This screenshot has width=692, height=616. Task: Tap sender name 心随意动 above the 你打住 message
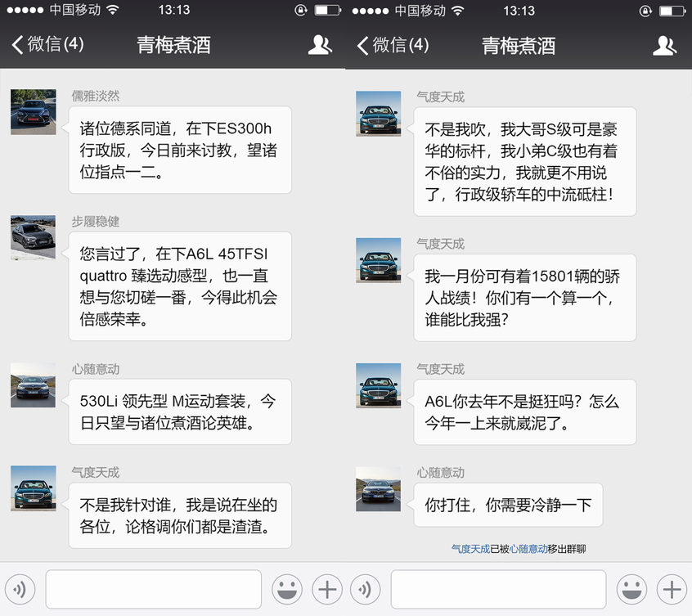coord(440,473)
